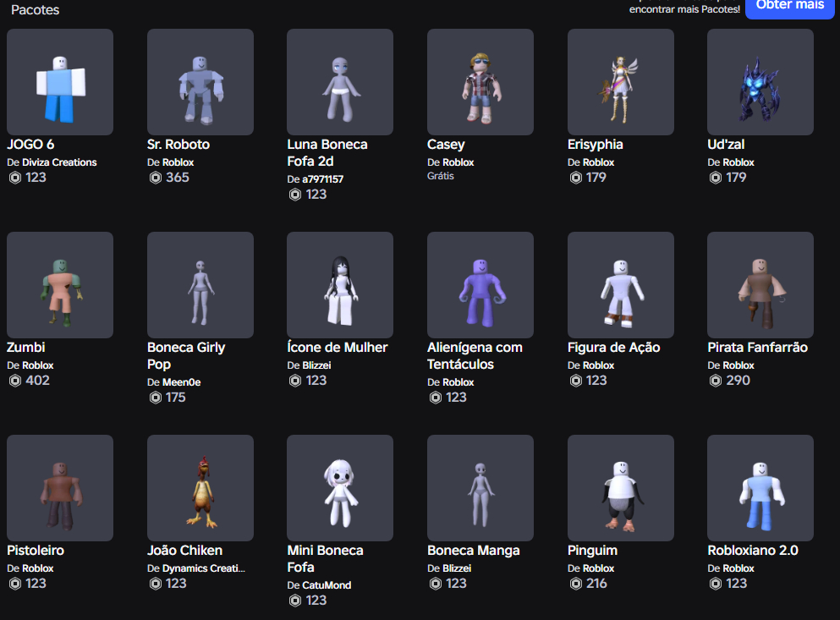View the Boneca Girly Pop avatar image
The height and width of the screenshot is (620, 840).
point(200,285)
